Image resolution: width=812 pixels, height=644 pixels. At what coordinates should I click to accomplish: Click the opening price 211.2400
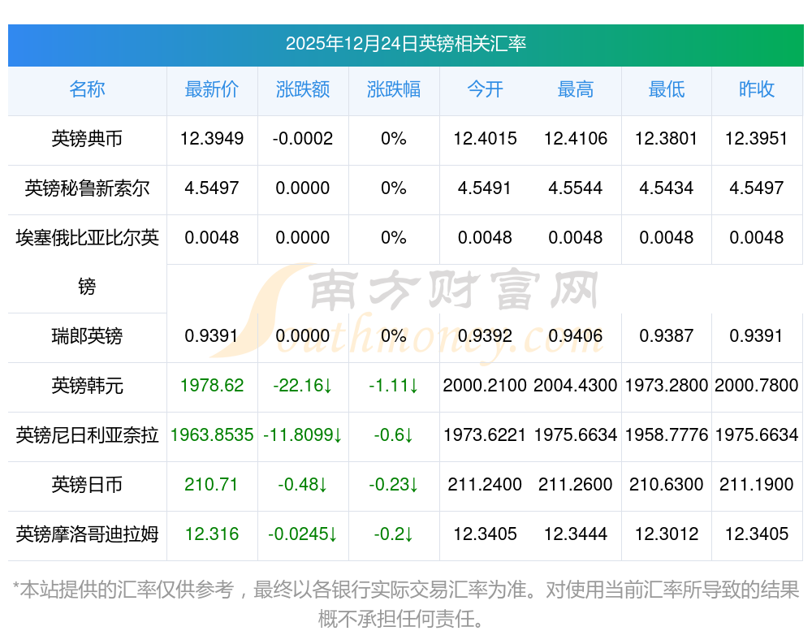pos(485,485)
